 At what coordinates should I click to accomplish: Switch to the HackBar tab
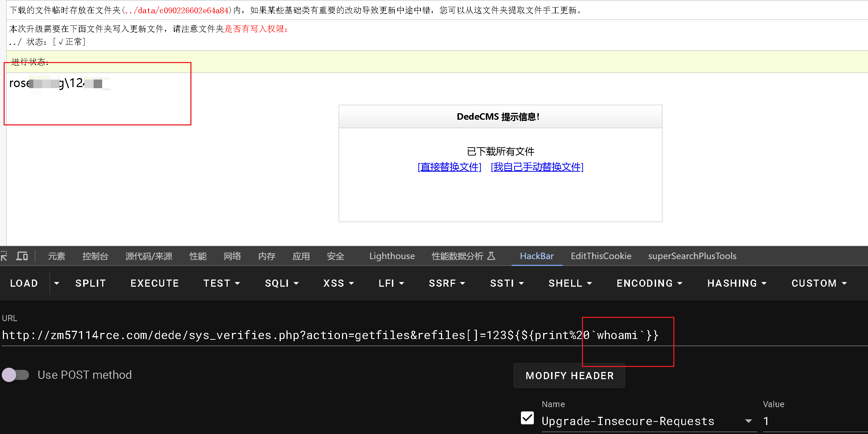point(536,256)
